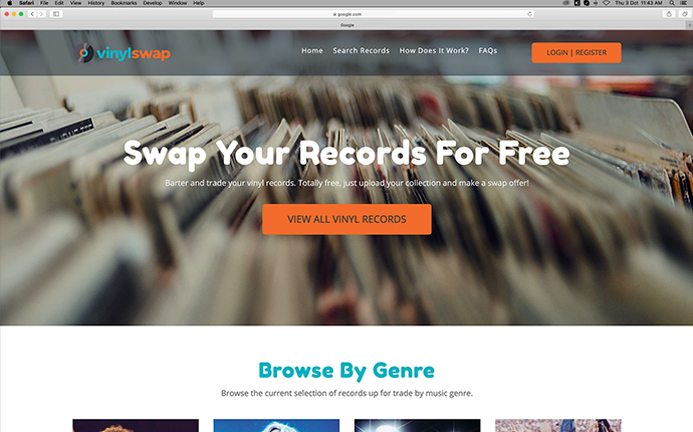The image size is (693, 432).
Task: Open the Wi-Fi status menu
Action: coord(606,3)
